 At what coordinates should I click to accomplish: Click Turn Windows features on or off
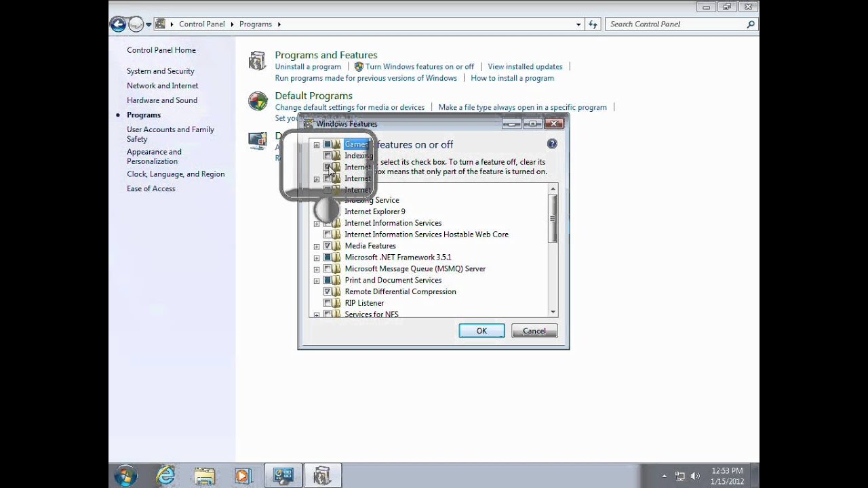pos(420,66)
